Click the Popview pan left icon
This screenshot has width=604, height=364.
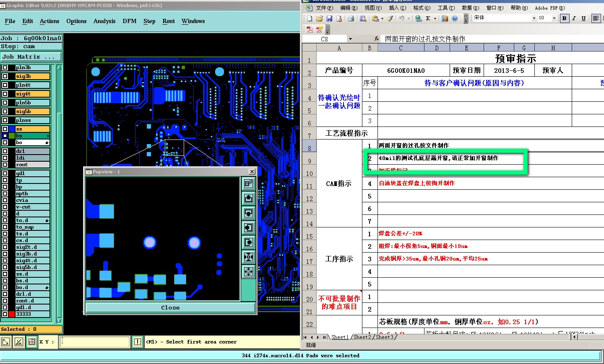click(x=249, y=227)
